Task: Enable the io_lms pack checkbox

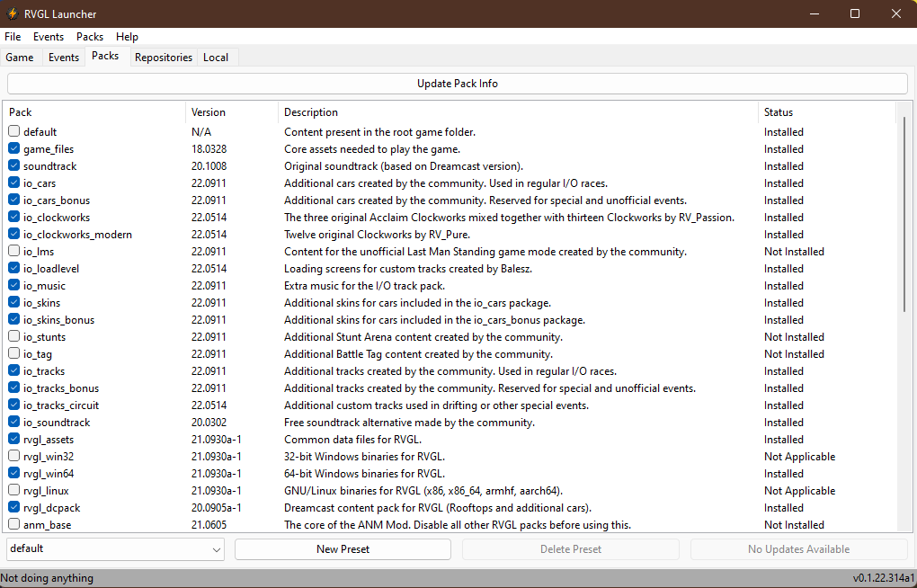Action: pyautogui.click(x=13, y=252)
